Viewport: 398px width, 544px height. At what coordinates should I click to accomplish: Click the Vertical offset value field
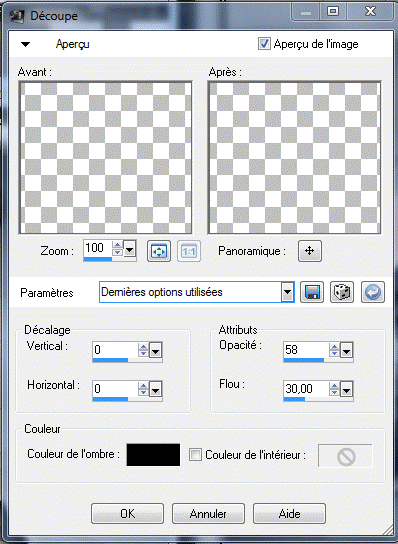[115, 350]
